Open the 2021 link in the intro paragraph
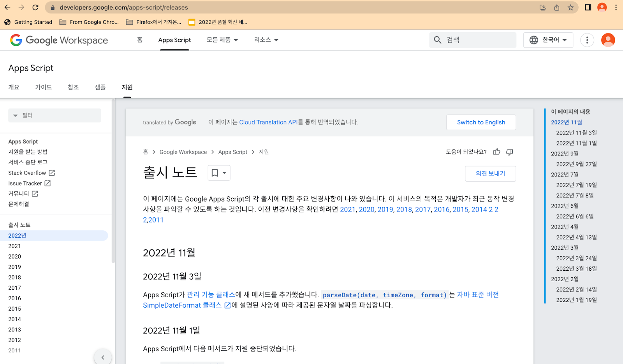Screen dimensions: 623x364 click(348, 209)
